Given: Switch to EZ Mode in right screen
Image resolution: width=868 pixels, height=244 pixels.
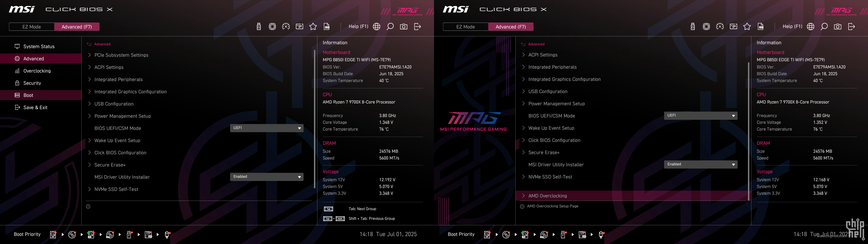Looking at the screenshot, I should [466, 27].
